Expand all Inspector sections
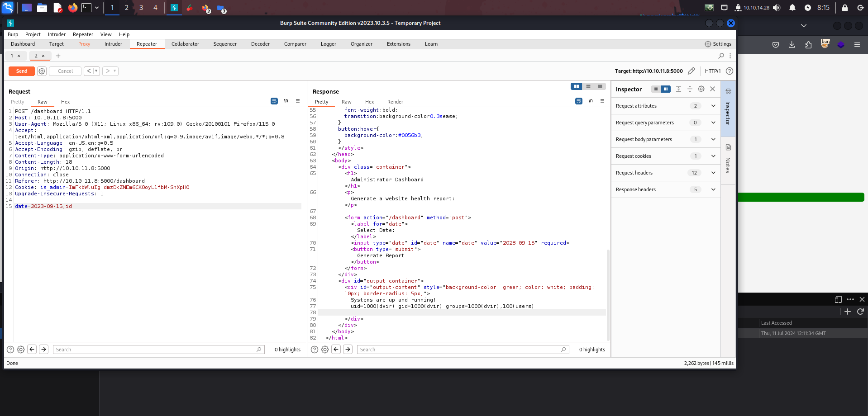868x416 pixels. [x=678, y=89]
